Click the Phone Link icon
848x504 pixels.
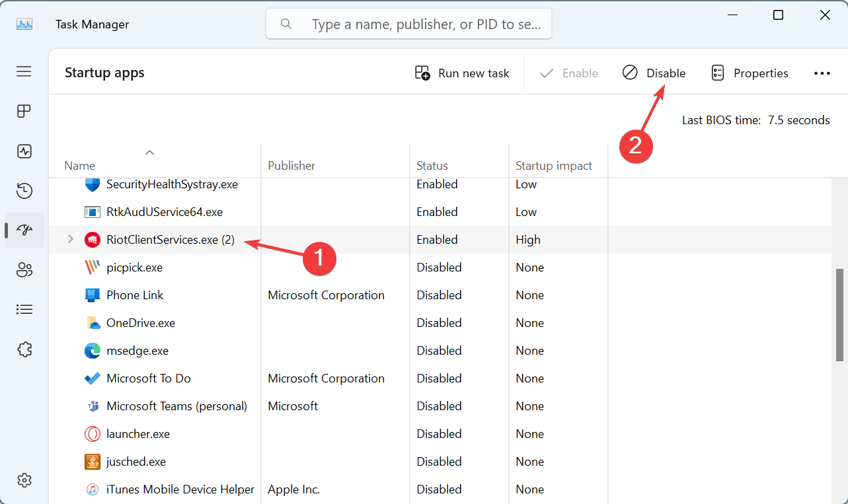tap(93, 295)
